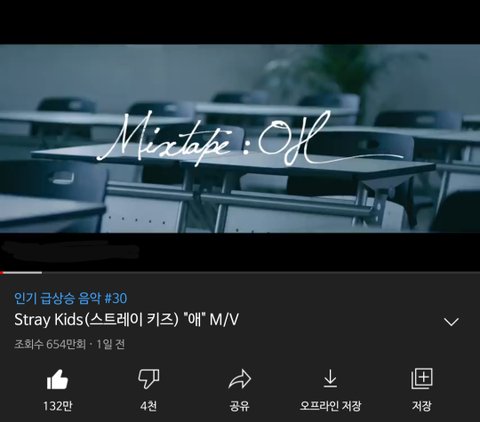Expand video description with chevron arrow
The width and height of the screenshot is (480, 422).
tap(451, 322)
